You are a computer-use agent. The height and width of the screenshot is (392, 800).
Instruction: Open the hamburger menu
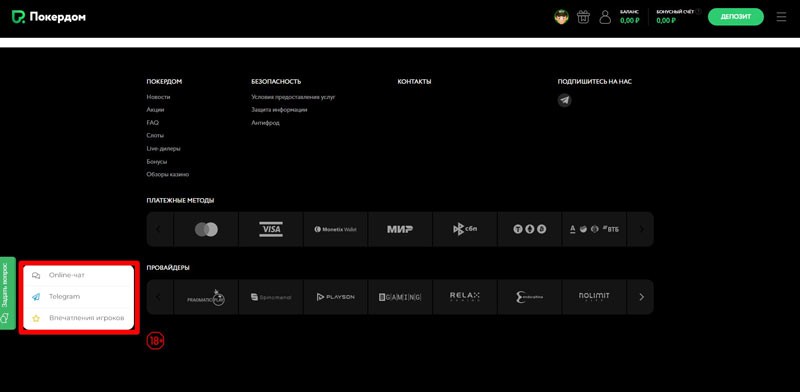coord(781,17)
